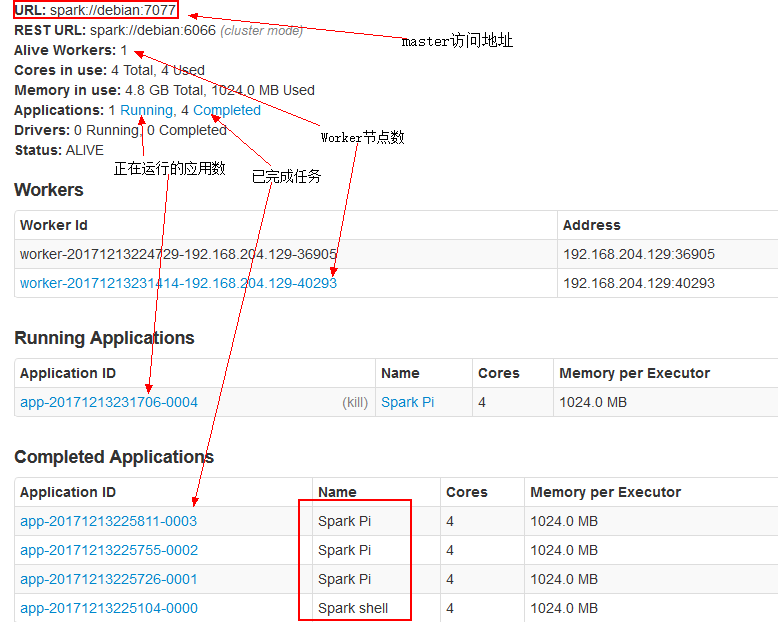This screenshot has height=622, width=778.
Task: Click the Alive Workers label
Action: pyautogui.click(x=65, y=51)
